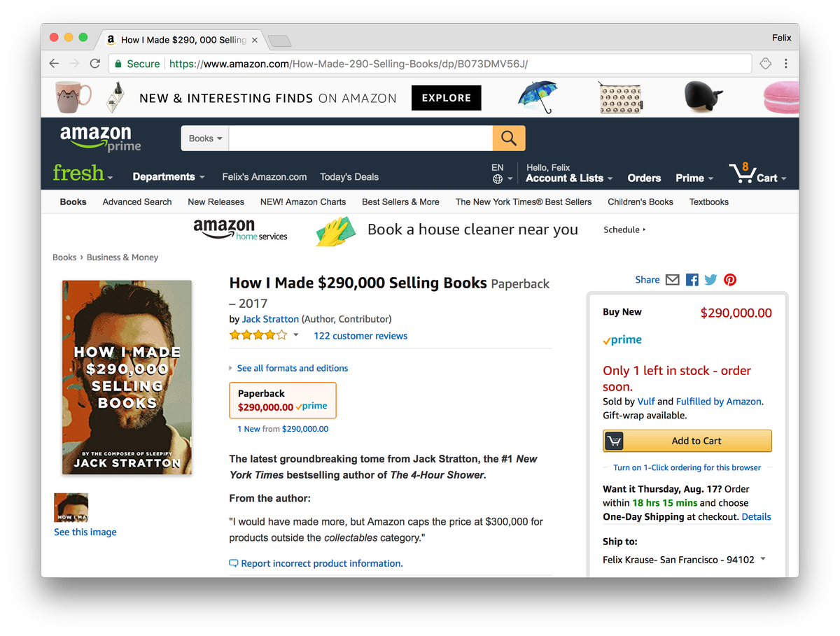Open the New Releases nav item

216,202
